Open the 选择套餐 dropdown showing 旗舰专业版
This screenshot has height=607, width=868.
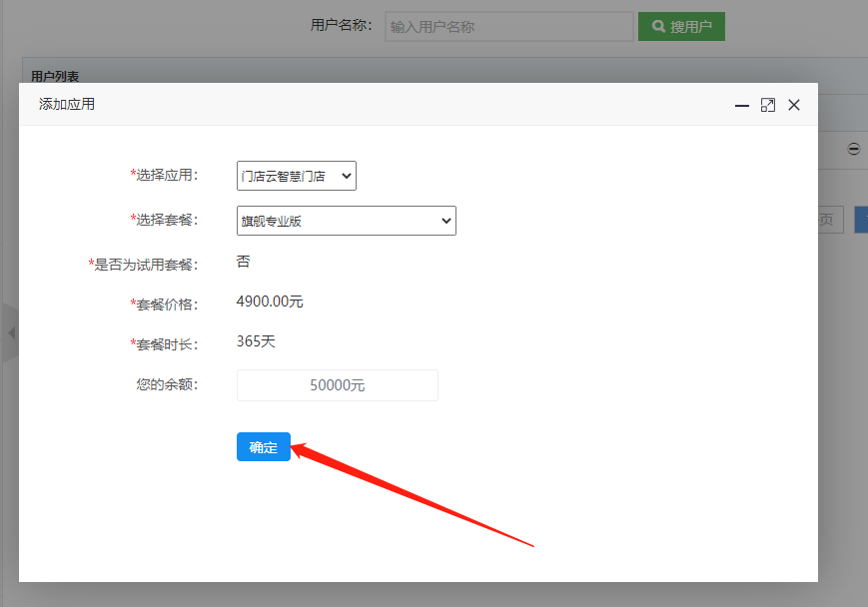click(346, 221)
